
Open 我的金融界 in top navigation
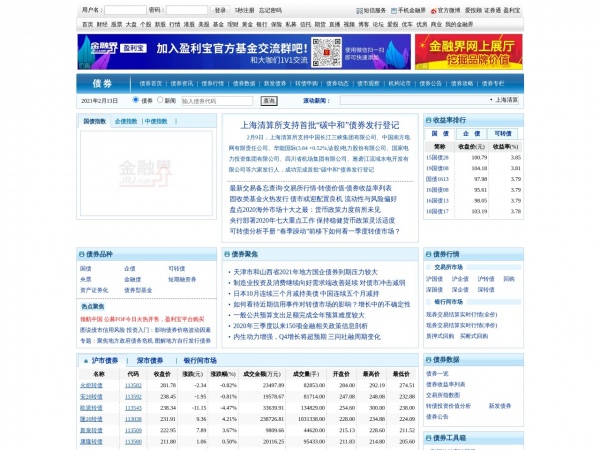point(459,24)
